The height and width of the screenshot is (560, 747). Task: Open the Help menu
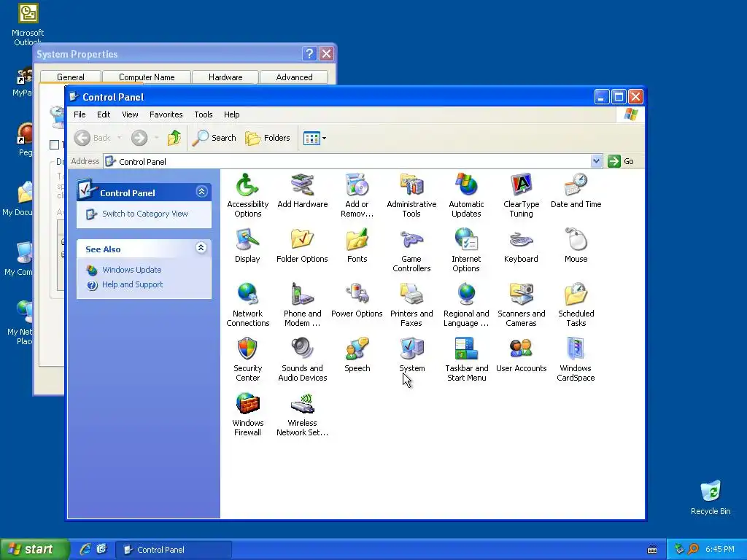point(231,114)
